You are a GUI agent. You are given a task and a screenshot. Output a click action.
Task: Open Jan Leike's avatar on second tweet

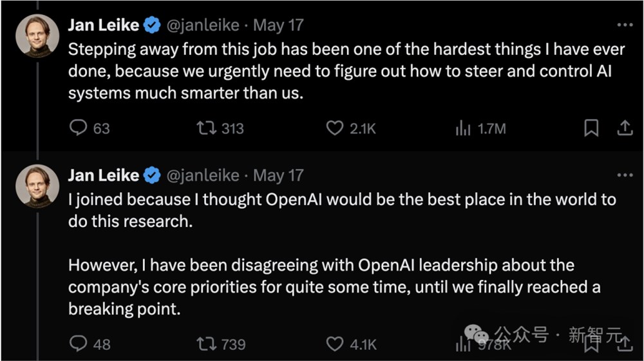point(37,187)
